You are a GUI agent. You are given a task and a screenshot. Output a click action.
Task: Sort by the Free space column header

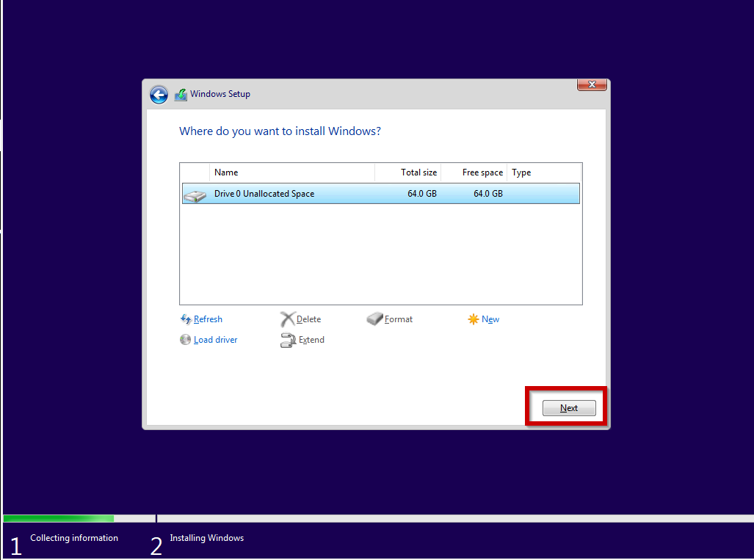point(474,172)
